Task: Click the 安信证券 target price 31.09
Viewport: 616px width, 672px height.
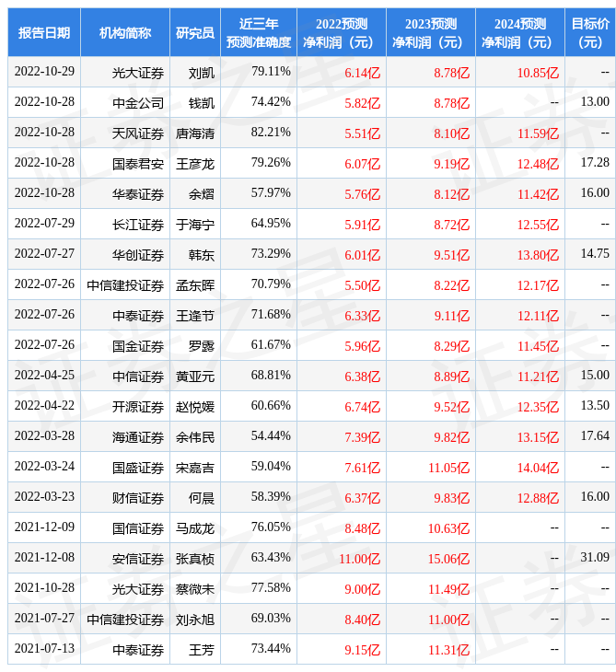Action: coord(595,557)
